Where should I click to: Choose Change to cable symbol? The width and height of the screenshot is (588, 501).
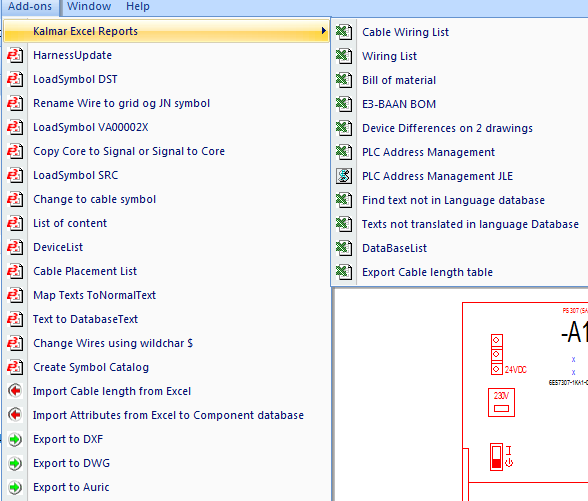point(166,200)
